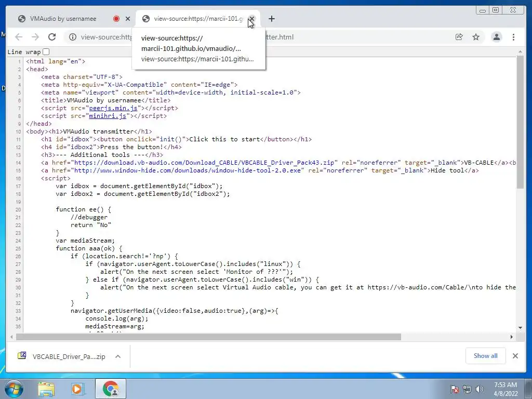Open the Chrome three-dot menu
Viewport: 532px width, 399px height.
click(513, 37)
